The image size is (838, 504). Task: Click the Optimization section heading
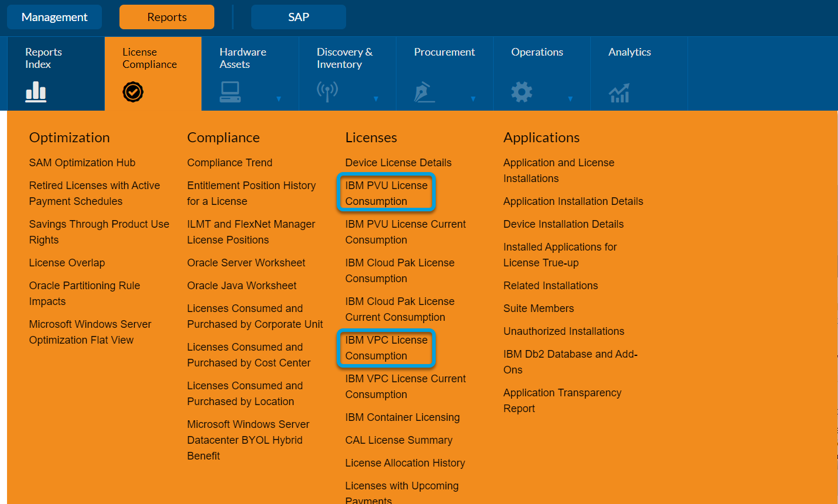click(x=69, y=138)
